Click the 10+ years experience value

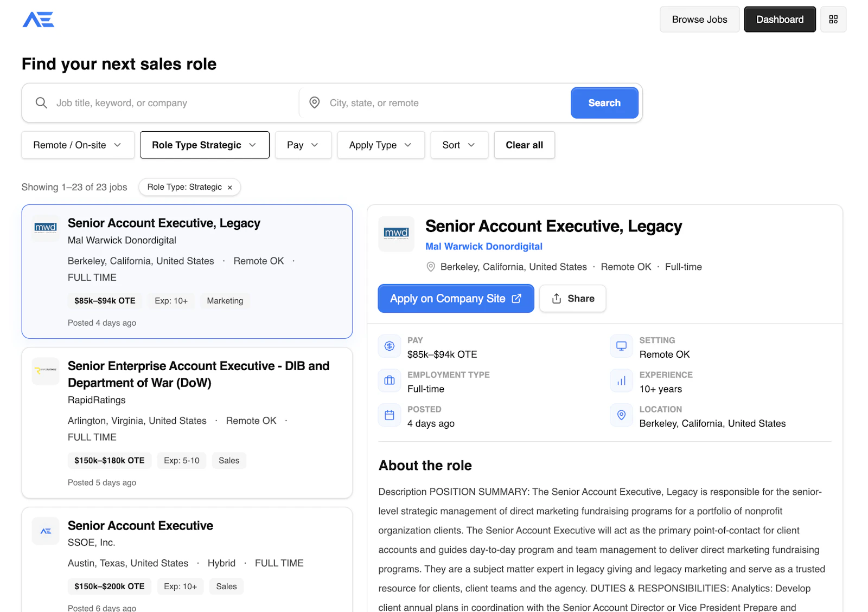tap(660, 389)
